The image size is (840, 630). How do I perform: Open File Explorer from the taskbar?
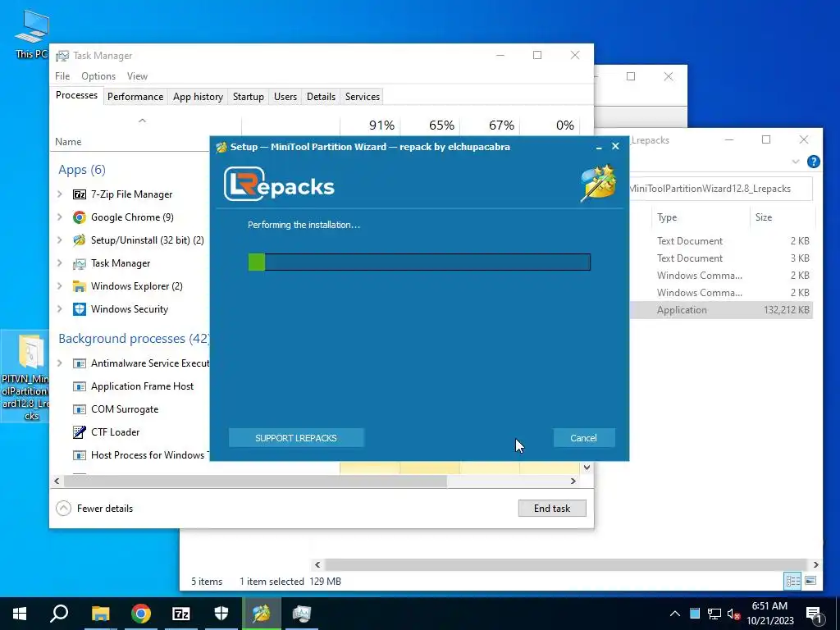tap(100, 614)
